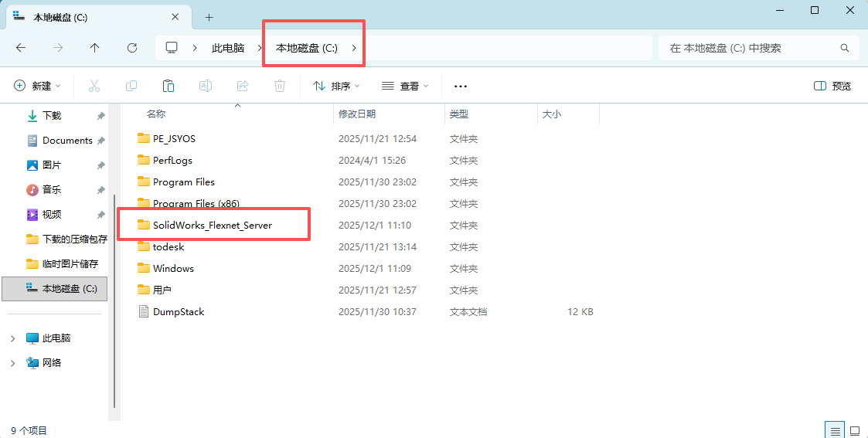Refresh the current folder view
Viewport: 868px width, 438px height.
coord(131,48)
